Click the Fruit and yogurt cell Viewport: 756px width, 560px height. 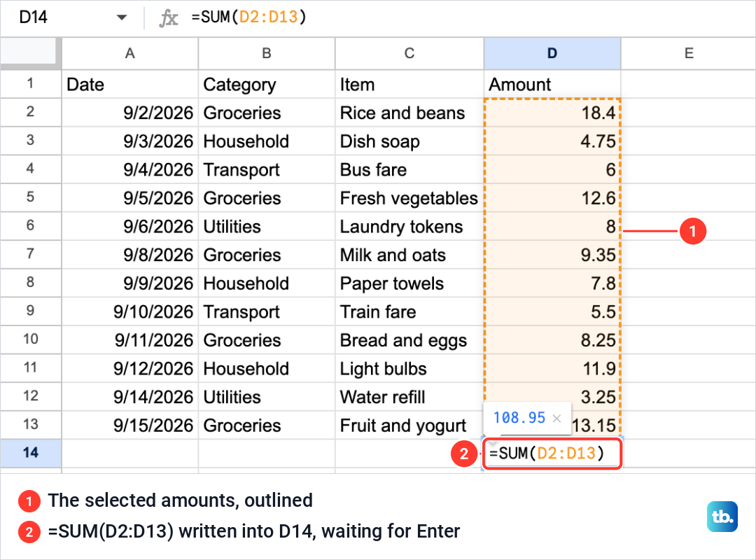click(x=409, y=426)
